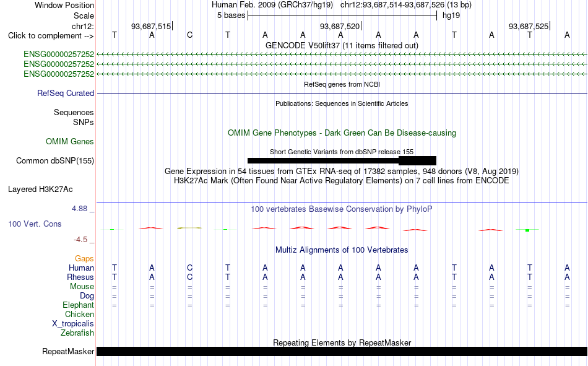Click 'Repeating Elements by RepeatMasker' title
Viewport: 588px width, 366px height.
coord(342,342)
